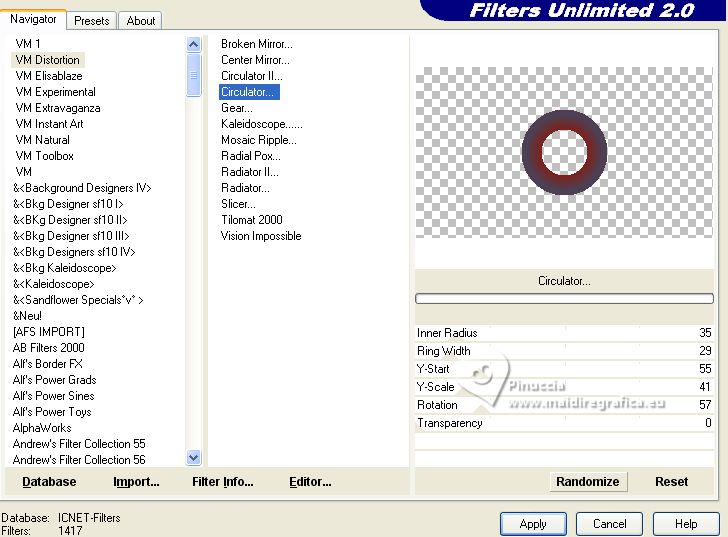Reset the filter parameters

pos(671,482)
